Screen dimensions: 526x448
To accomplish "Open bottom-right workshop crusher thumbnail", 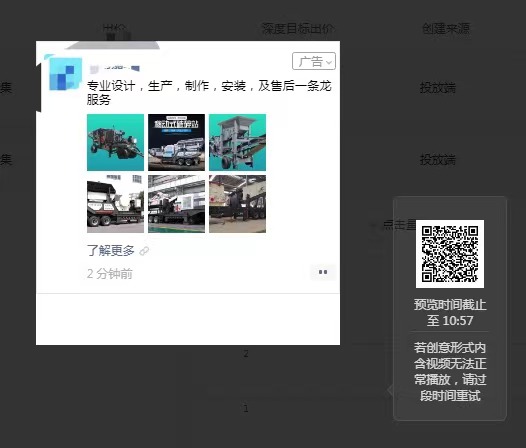I will coord(238,204).
